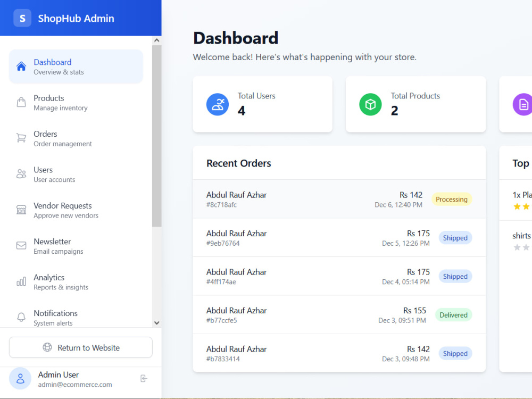
Task: Click the Recent Orders heading
Action: [239, 163]
